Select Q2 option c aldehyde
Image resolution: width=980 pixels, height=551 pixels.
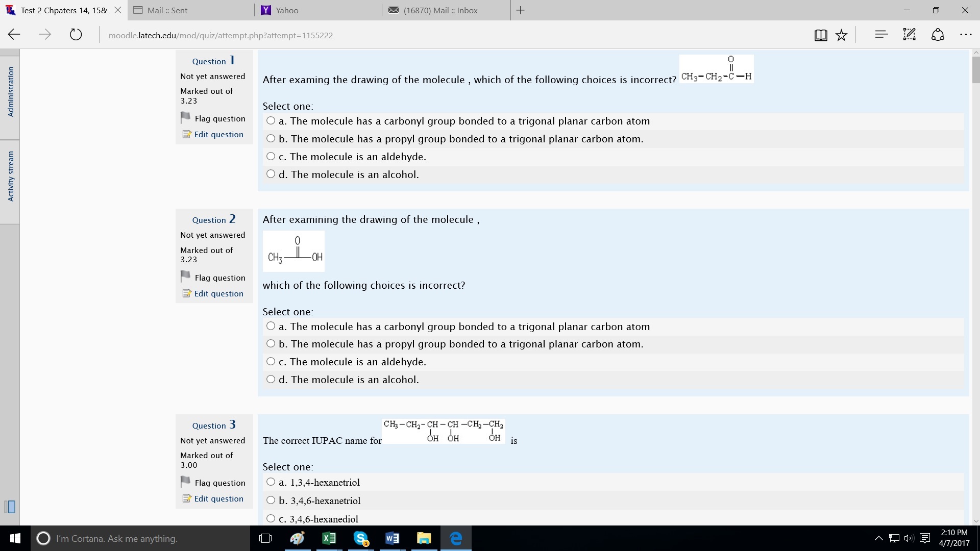coord(271,361)
